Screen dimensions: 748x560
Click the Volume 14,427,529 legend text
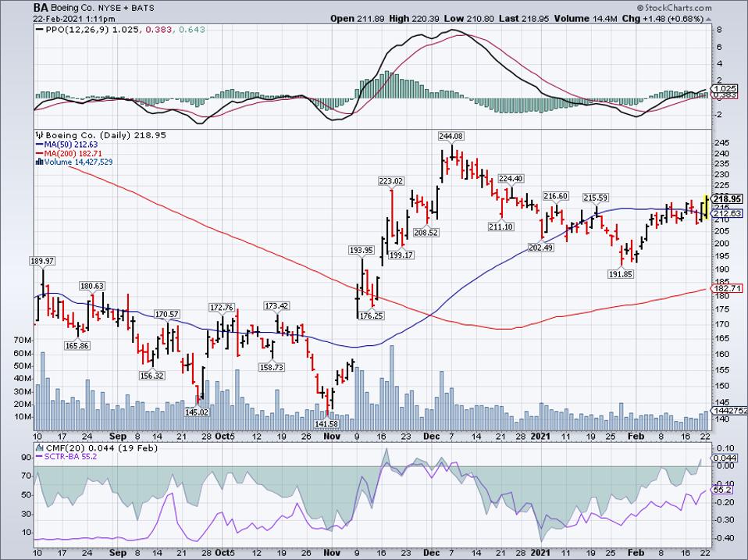click(79, 162)
